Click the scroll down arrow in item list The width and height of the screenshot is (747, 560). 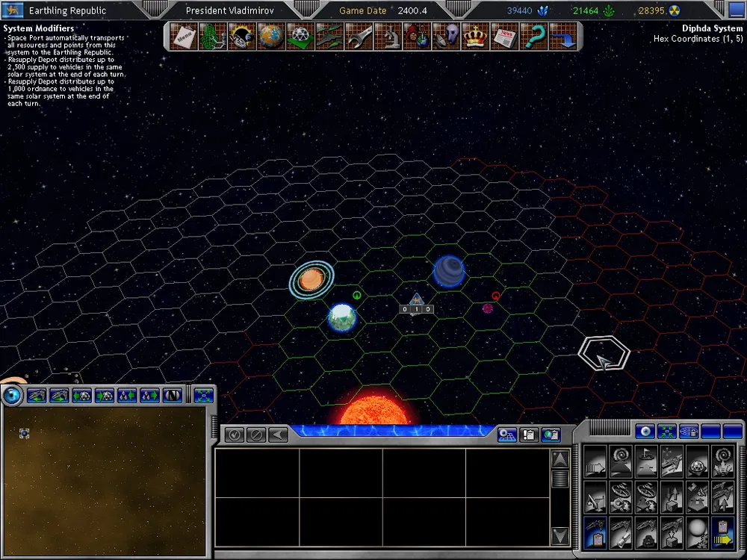pos(560,535)
